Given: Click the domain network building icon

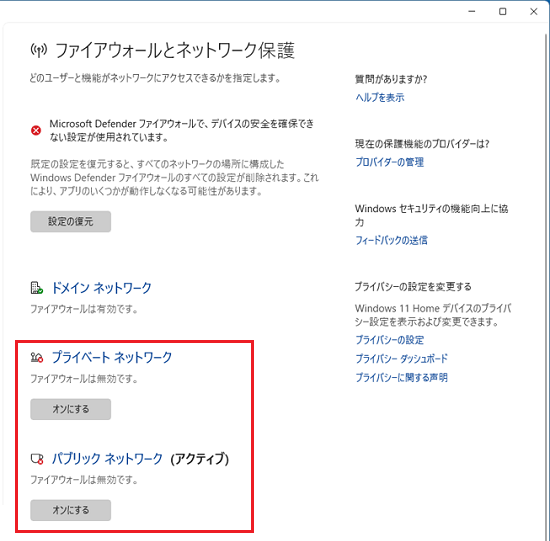Looking at the screenshot, I should (36, 288).
